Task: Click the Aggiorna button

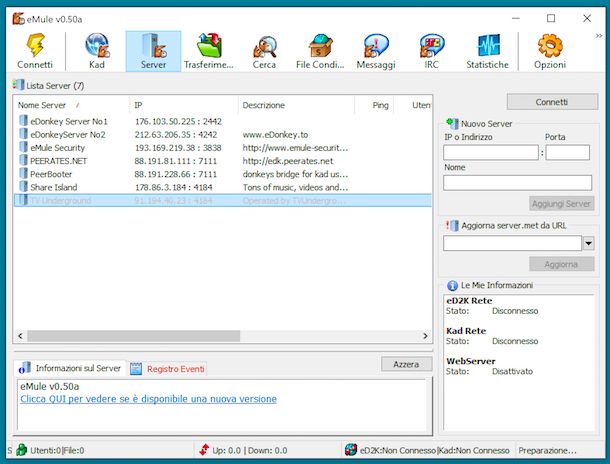Action: tap(561, 264)
